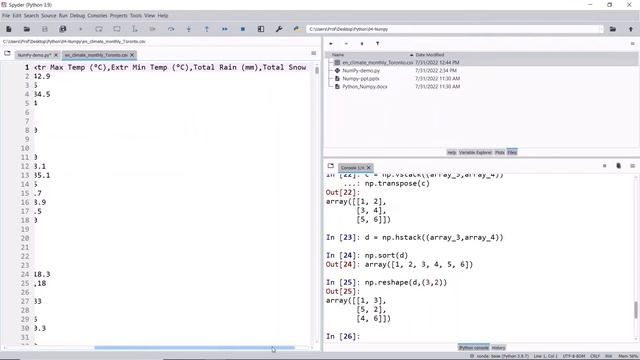Run current cell

(x=99, y=29)
